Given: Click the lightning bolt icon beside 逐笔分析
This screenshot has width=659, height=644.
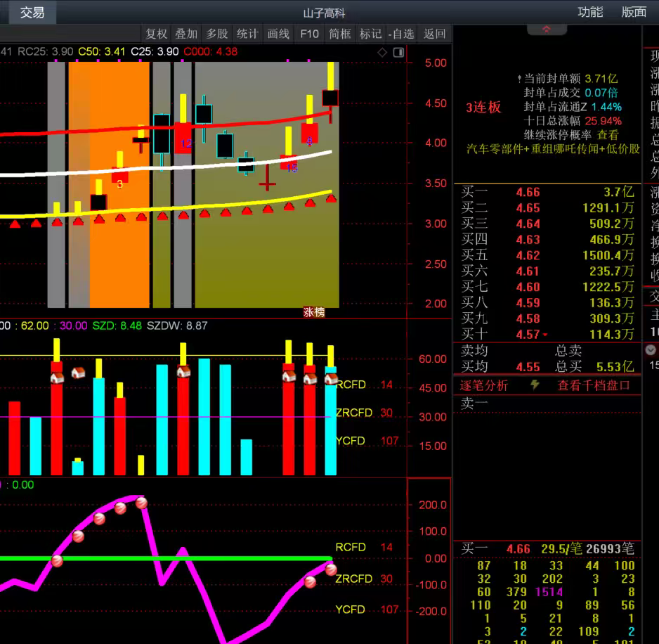Looking at the screenshot, I should (535, 385).
